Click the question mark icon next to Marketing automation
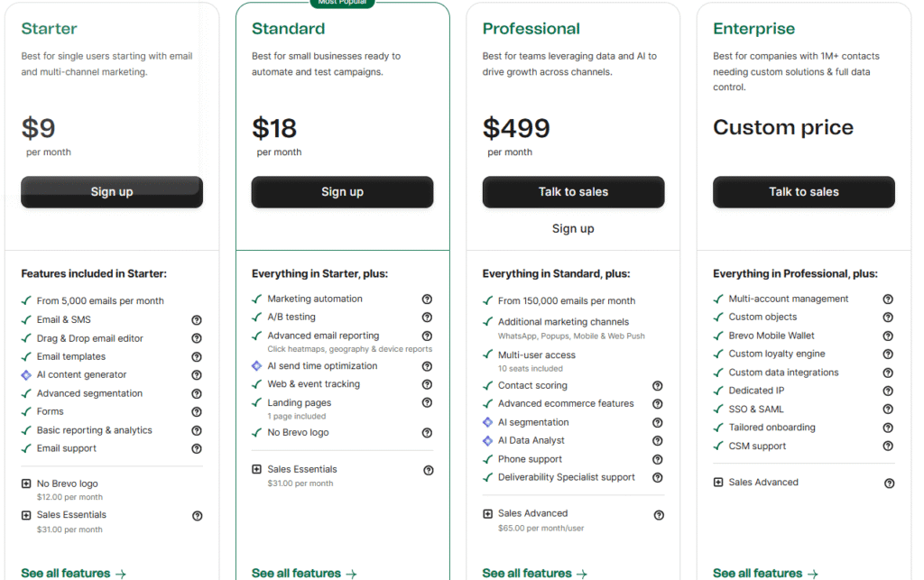This screenshot has width=924, height=580. (428, 299)
